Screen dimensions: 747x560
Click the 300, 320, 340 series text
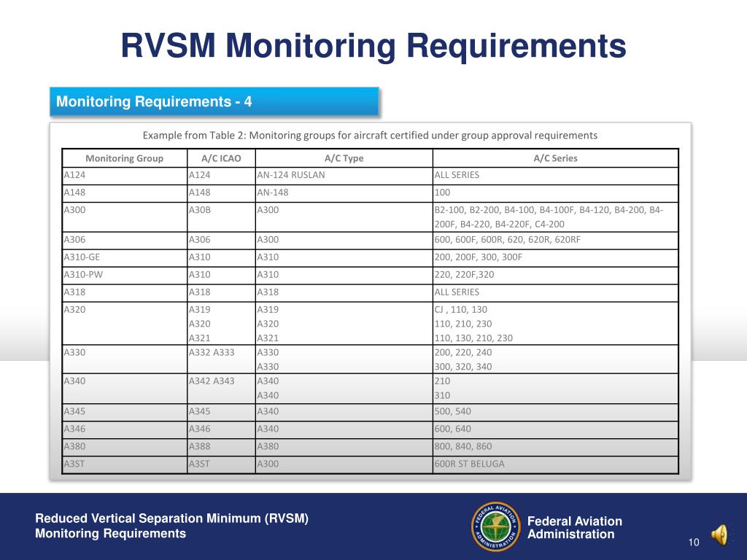pyautogui.click(x=463, y=367)
